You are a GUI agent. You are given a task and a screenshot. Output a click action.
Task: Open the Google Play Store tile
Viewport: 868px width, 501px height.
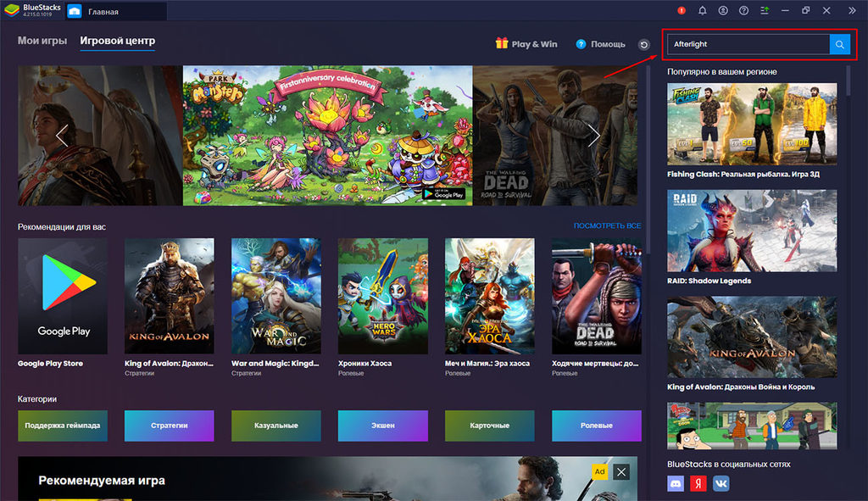coord(63,296)
